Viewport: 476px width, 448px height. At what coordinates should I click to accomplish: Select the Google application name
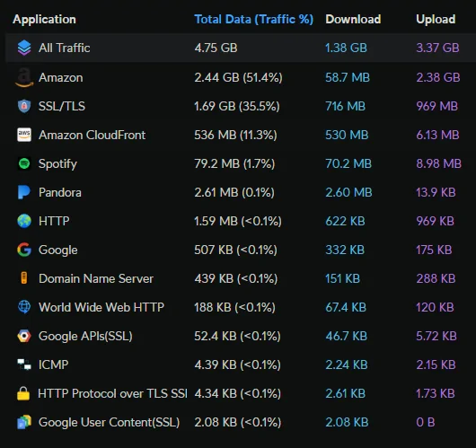[58, 250]
